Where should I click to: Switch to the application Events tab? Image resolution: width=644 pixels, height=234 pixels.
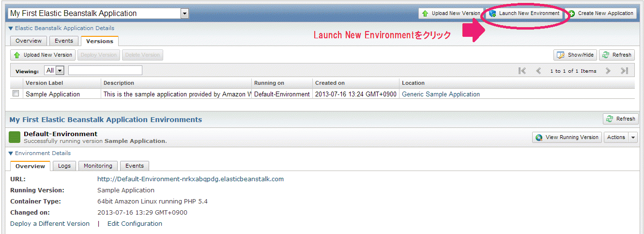pos(64,41)
